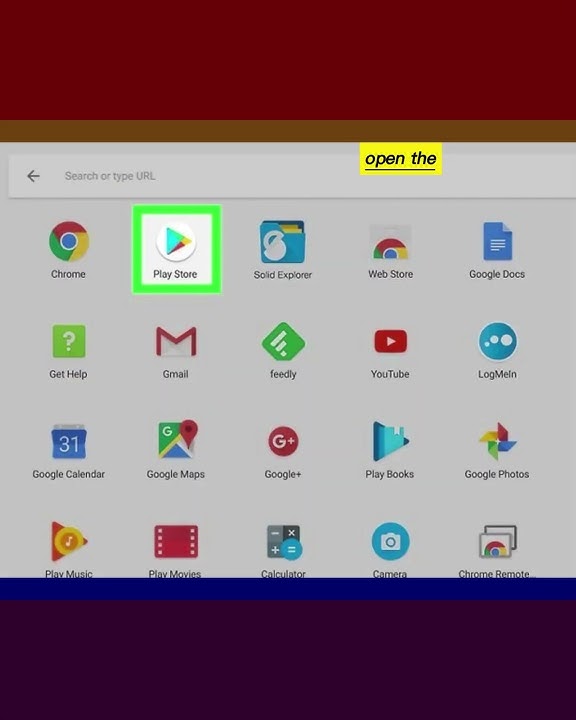Launch Chrome Remote Desktop
The image size is (576, 720).
pyautogui.click(x=497, y=542)
